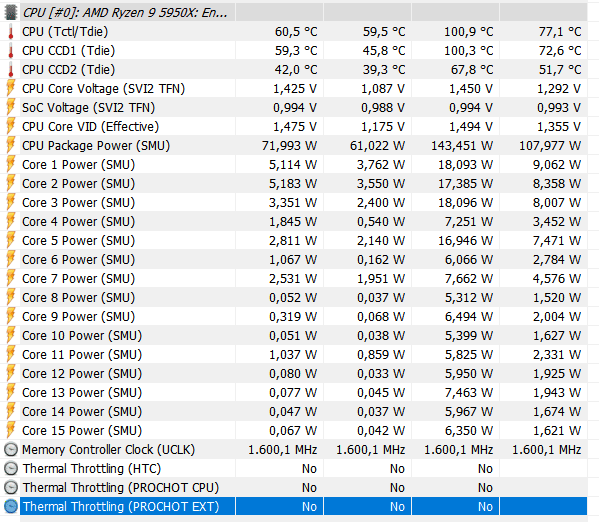Screen dimensions: 599x522
Task: Select the AMD Ryzen 9 5950X header row
Action: click(304, 12)
